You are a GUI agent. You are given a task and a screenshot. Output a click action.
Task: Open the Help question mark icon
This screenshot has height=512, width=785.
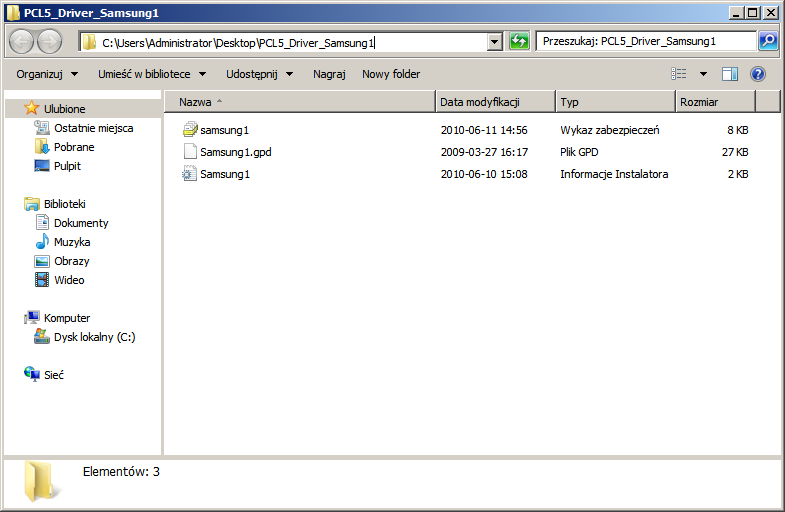click(x=757, y=74)
